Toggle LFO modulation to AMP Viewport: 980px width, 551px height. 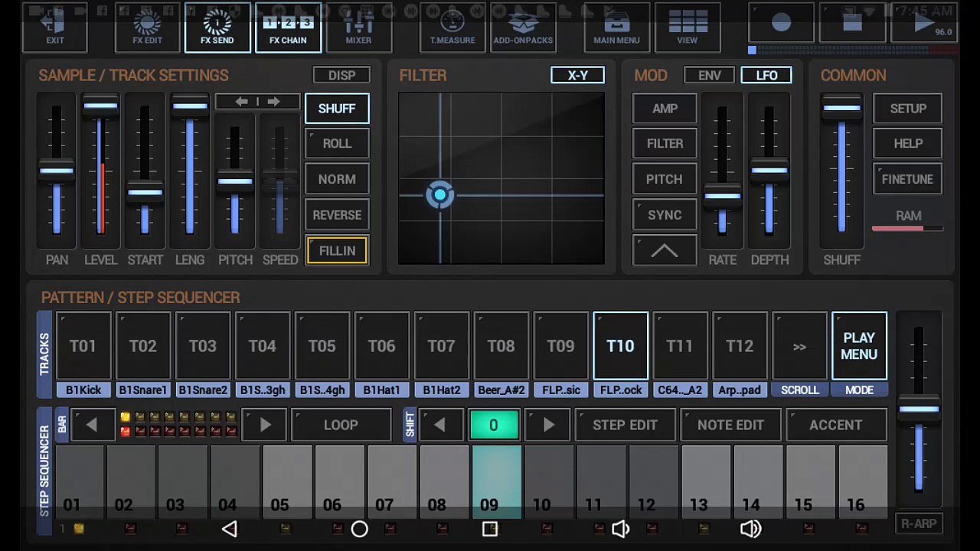tap(665, 109)
